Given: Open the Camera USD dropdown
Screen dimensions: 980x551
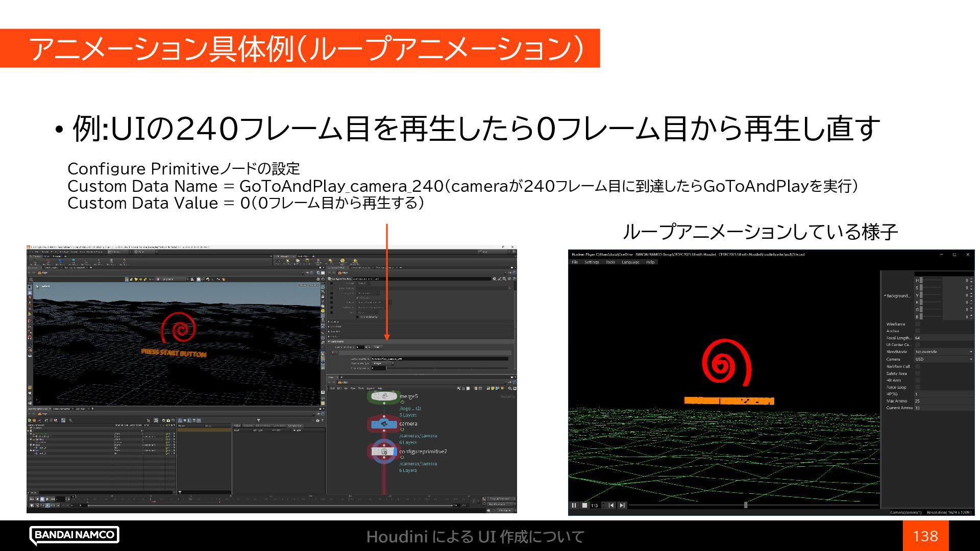Looking at the screenshot, I should coord(943,359).
